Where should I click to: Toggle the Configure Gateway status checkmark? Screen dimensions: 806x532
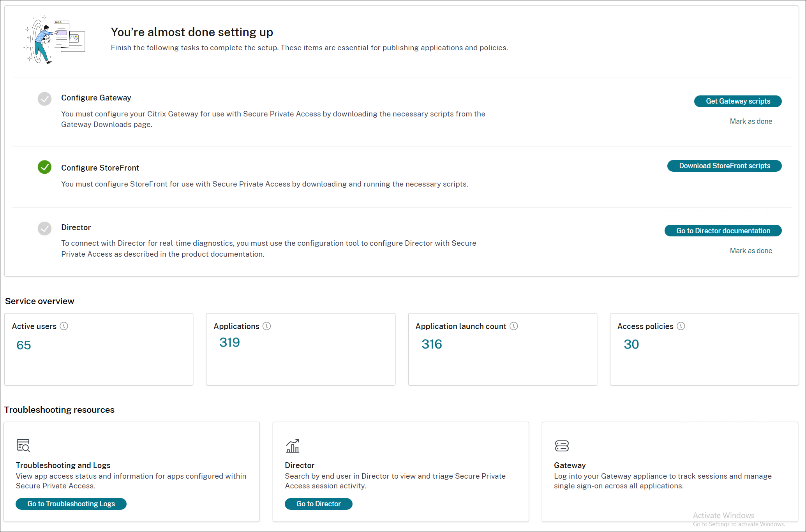[x=44, y=99]
